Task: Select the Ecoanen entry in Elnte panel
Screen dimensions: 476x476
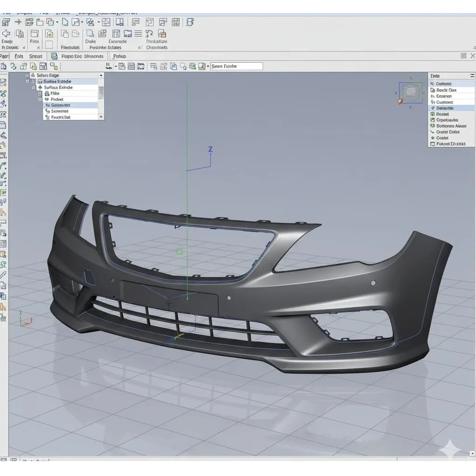Action: click(x=451, y=96)
